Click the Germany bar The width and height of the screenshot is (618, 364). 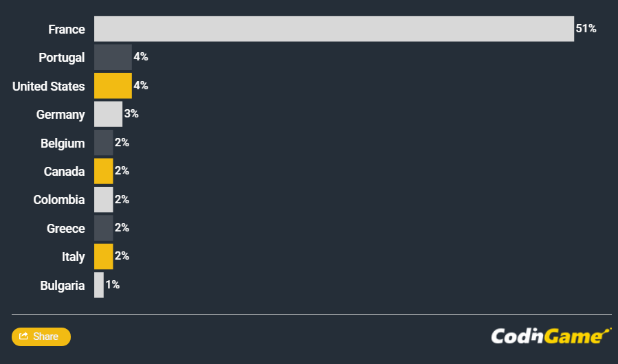[108, 114]
